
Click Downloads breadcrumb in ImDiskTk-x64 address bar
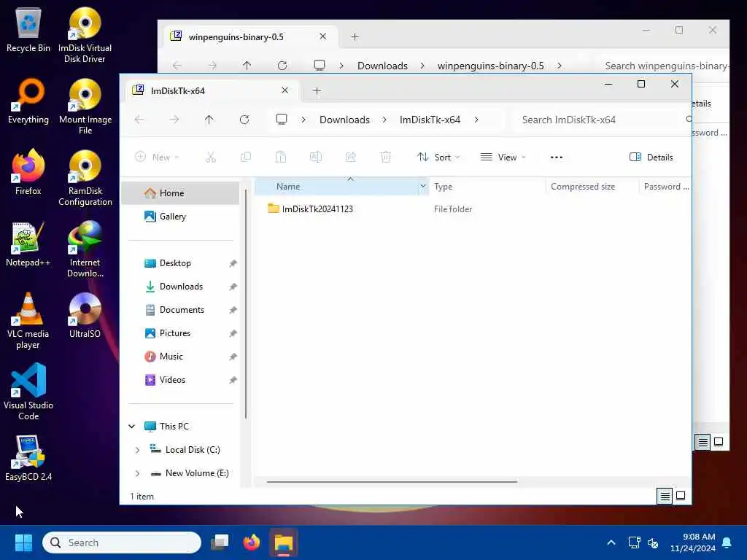(344, 120)
